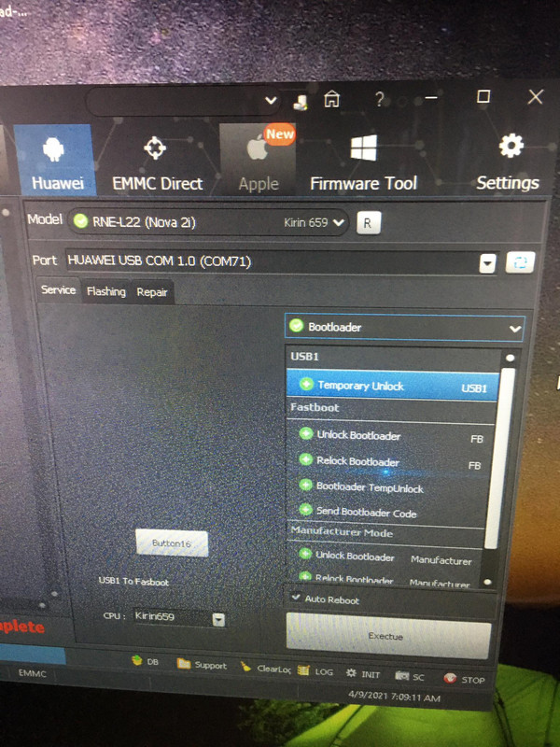Click the operations list scrollbar
The height and width of the screenshot is (747, 560).
pyautogui.click(x=499, y=458)
